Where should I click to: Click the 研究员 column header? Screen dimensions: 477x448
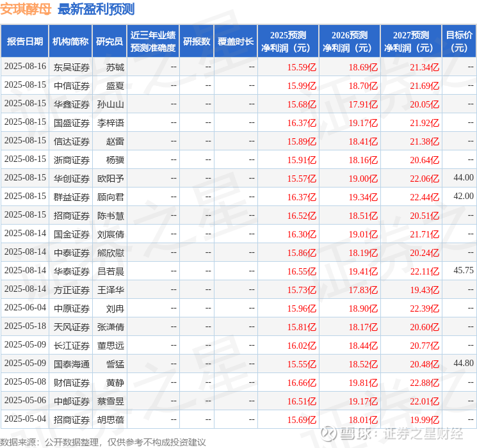(109, 42)
